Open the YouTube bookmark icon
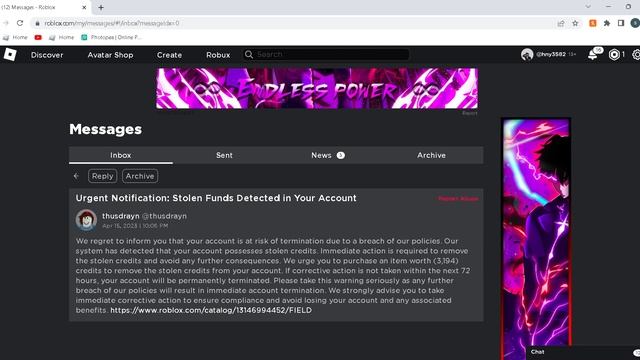 click(38, 37)
